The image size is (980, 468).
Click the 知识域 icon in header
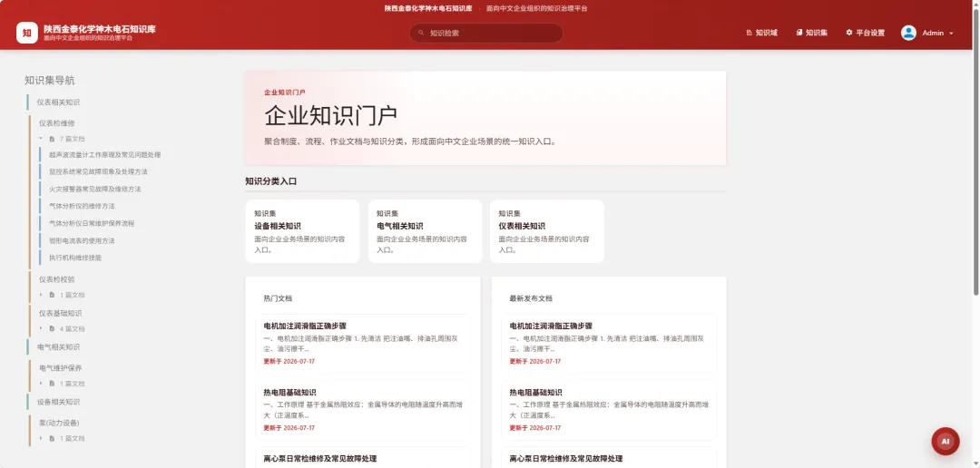click(x=749, y=33)
